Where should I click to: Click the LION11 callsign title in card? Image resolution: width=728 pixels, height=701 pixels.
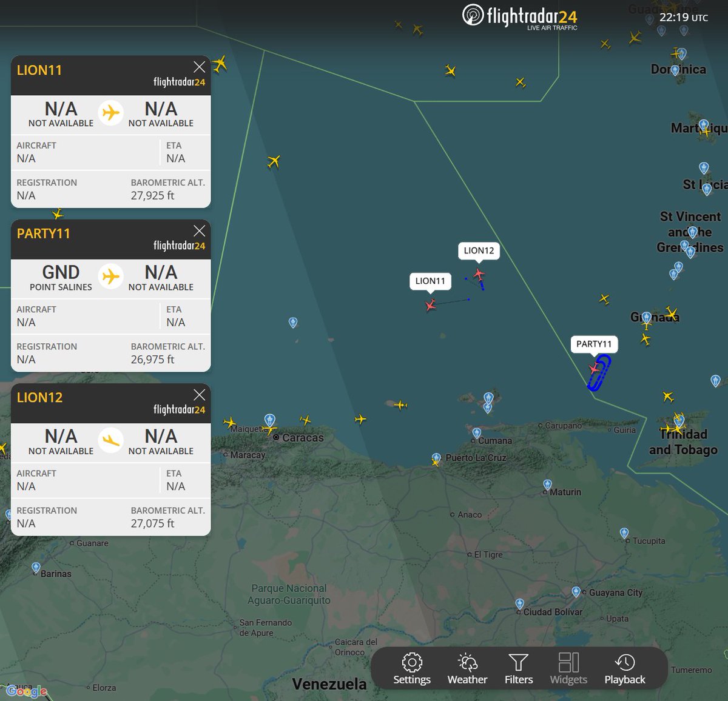point(39,70)
